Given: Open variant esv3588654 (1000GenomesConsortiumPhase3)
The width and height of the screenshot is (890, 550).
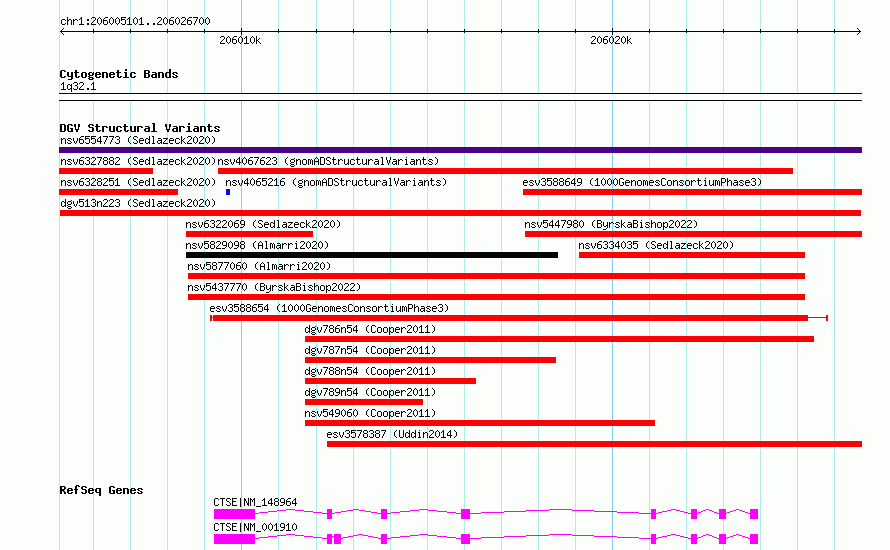Looking at the screenshot, I should (329, 308).
